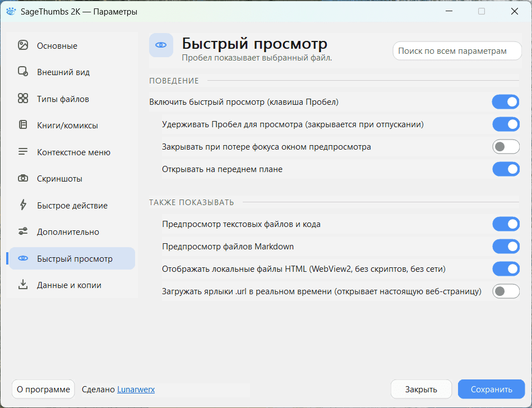Click the Сделано label in footer
The height and width of the screenshot is (408, 532).
[x=99, y=390]
